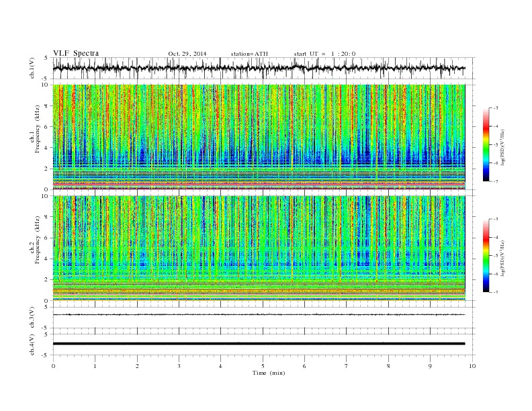Image resolution: width=532 pixels, height=411 pixels.
Task: Click the time axis tick label 1
Action: tap(95, 366)
